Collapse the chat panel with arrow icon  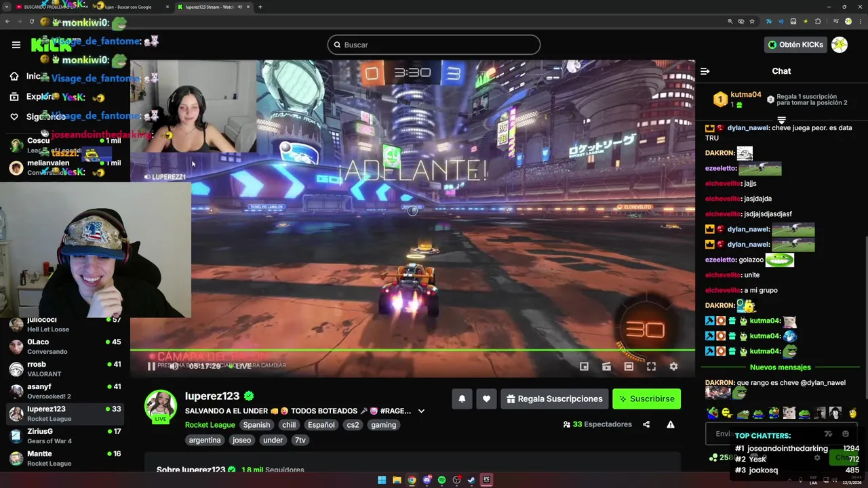tap(705, 71)
